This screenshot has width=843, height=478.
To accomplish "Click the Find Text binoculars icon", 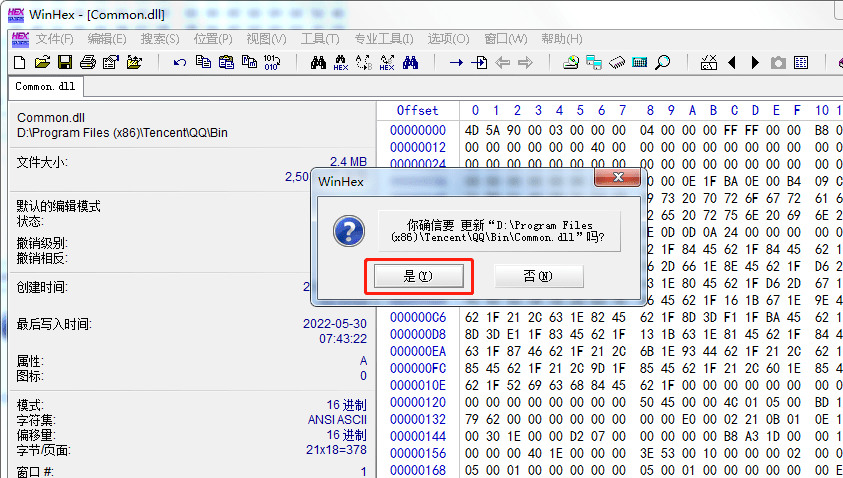I will point(318,62).
